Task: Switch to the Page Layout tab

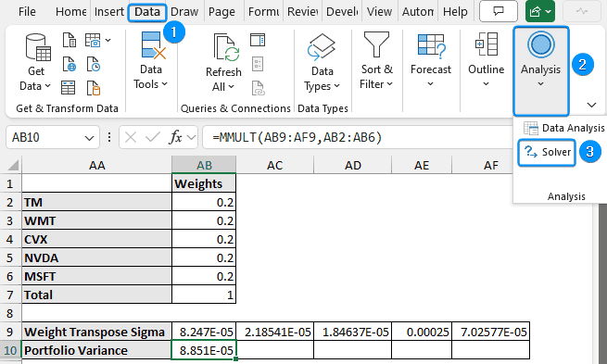Action: pos(221,12)
